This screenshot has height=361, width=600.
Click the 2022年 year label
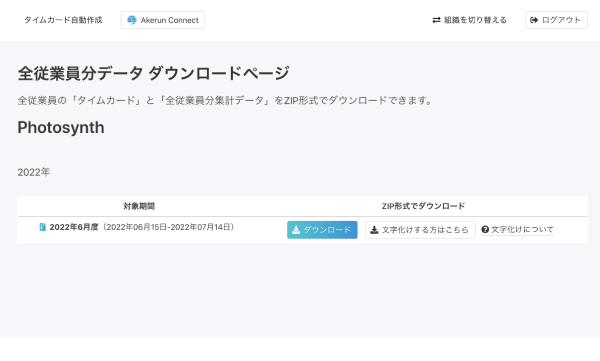pos(34,172)
